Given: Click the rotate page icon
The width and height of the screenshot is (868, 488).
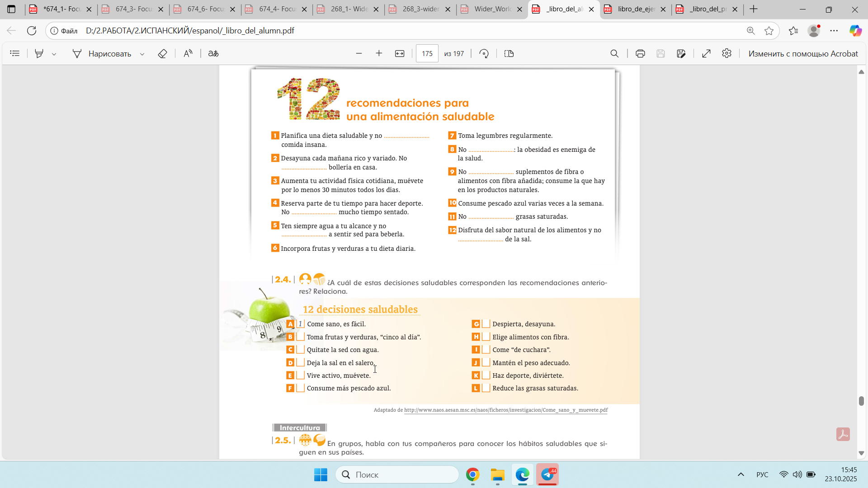Looking at the screenshot, I should tap(484, 53).
